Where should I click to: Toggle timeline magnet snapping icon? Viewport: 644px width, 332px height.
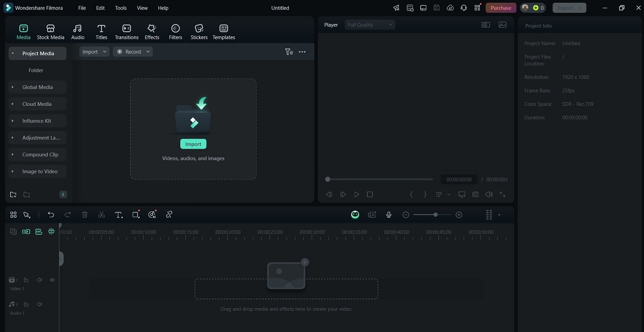pos(51,232)
